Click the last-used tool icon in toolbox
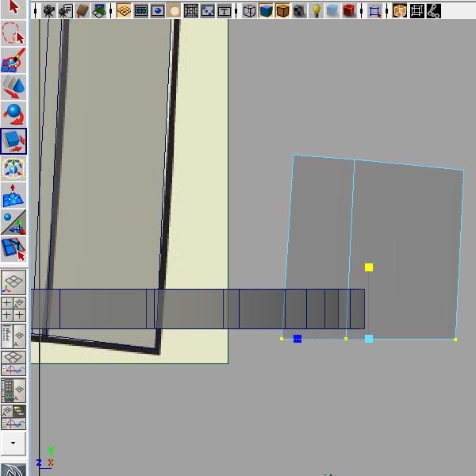Image resolution: width=476 pixels, height=476 pixels. click(13, 249)
